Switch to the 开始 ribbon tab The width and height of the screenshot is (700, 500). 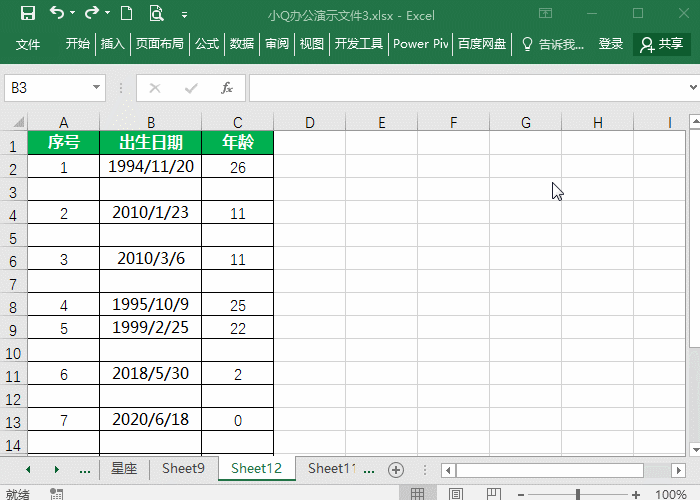pyautogui.click(x=78, y=44)
